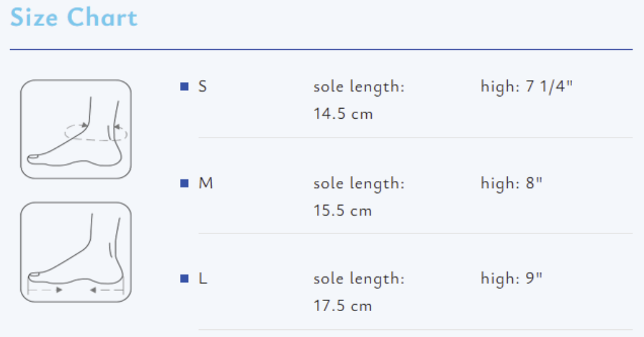Click the blue bullet beside size L
Image resolution: width=644 pixels, height=337 pixels.
pos(184,278)
